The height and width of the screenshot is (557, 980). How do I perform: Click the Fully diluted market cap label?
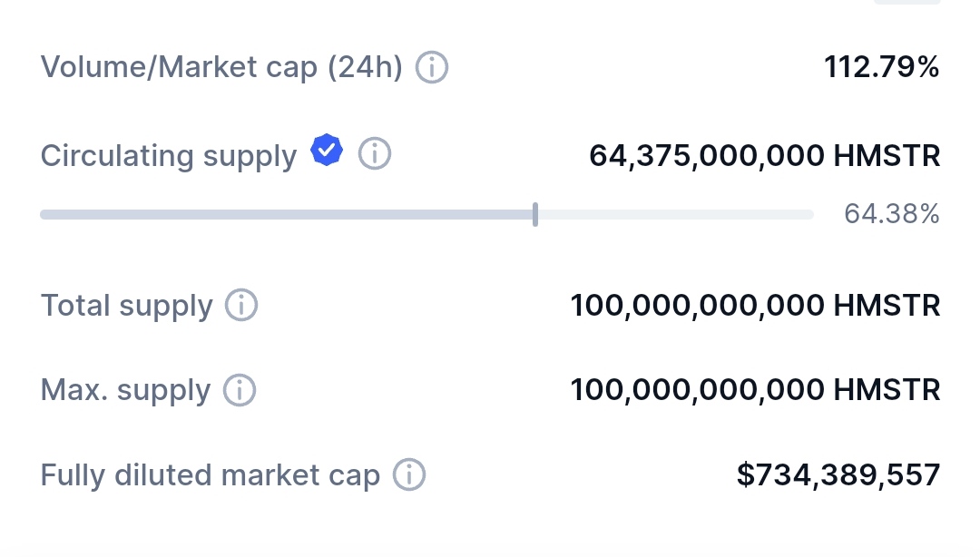coord(211,475)
